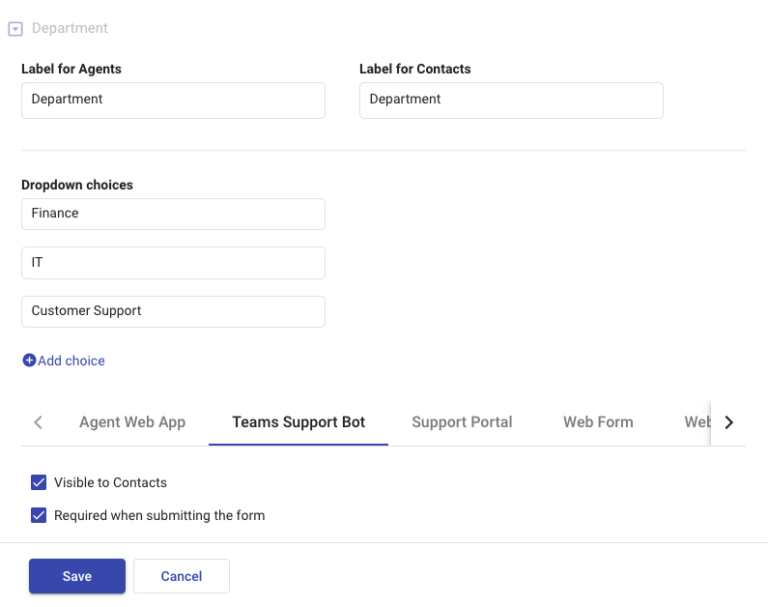Click the Required when submitting the form label

[x=159, y=515]
